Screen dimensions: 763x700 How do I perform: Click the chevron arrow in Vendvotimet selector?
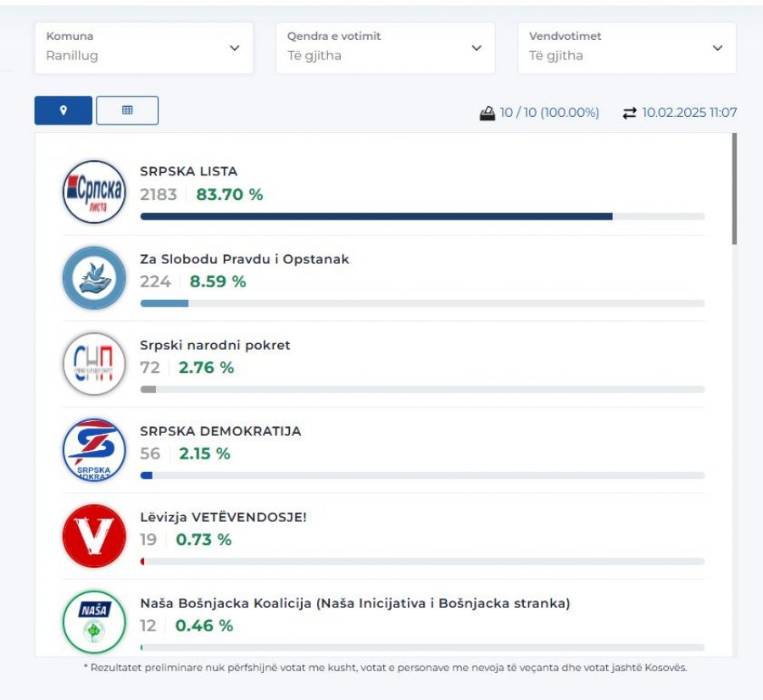tap(717, 47)
